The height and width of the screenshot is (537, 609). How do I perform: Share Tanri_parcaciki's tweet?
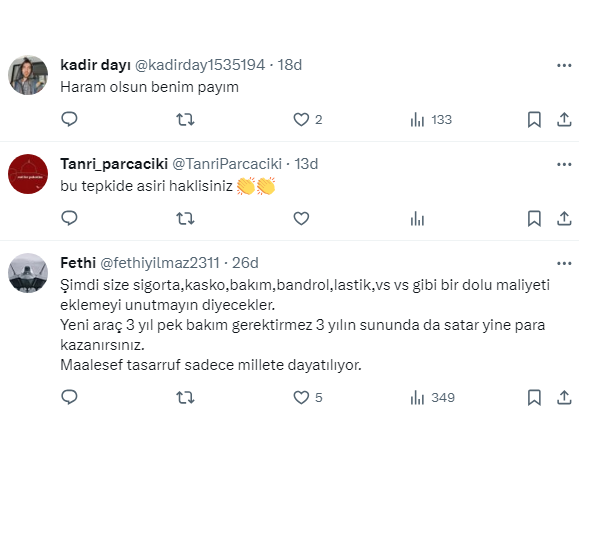(x=564, y=218)
